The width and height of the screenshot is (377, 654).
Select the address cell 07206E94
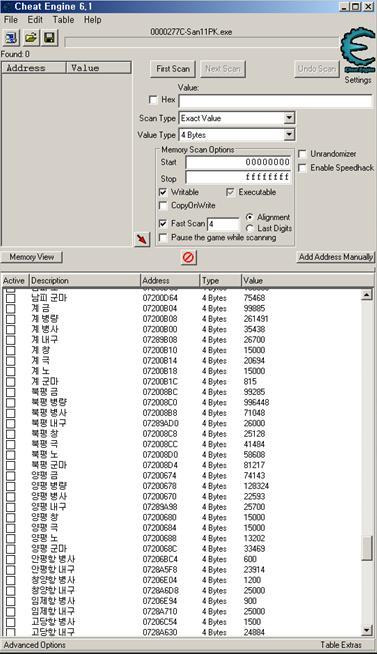[x=160, y=601]
